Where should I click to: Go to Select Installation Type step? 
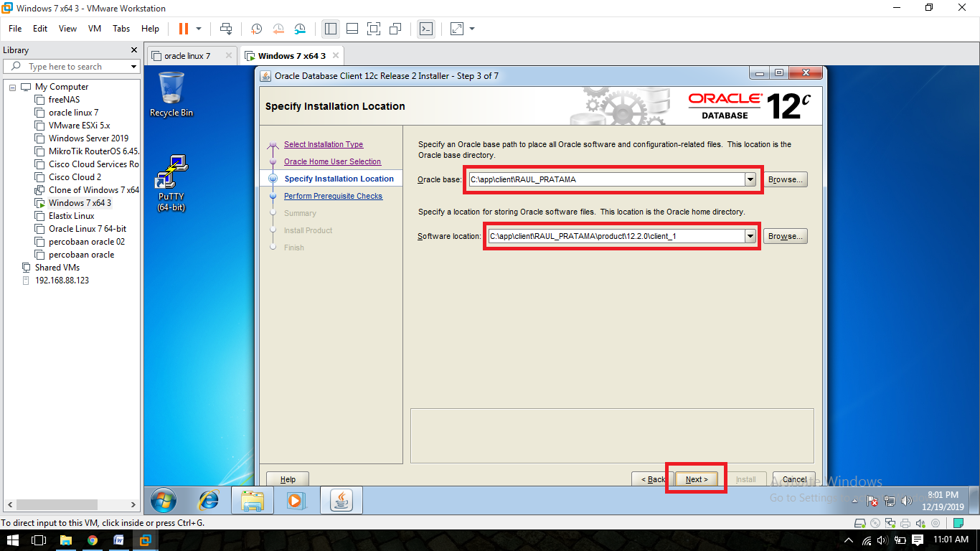(x=324, y=144)
